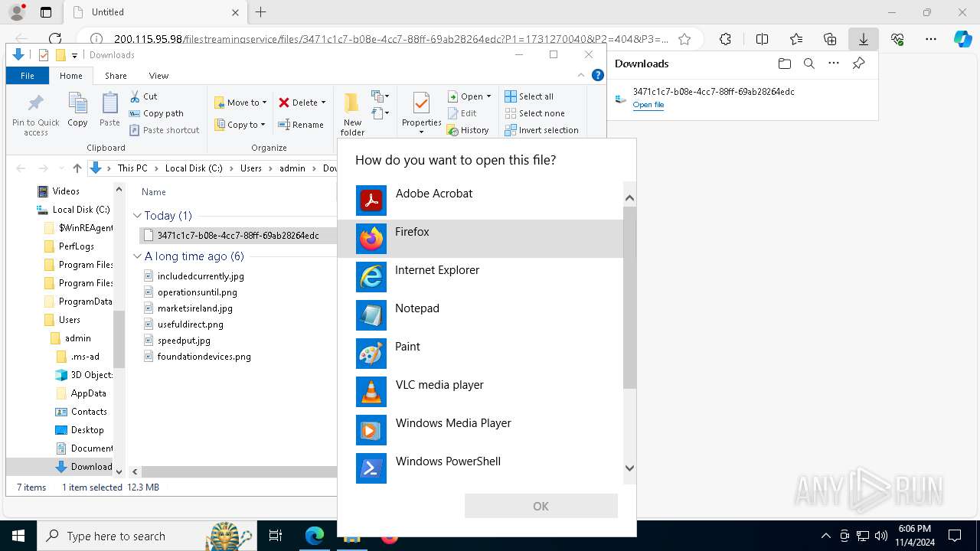Select speedput.jpg

coord(184,341)
